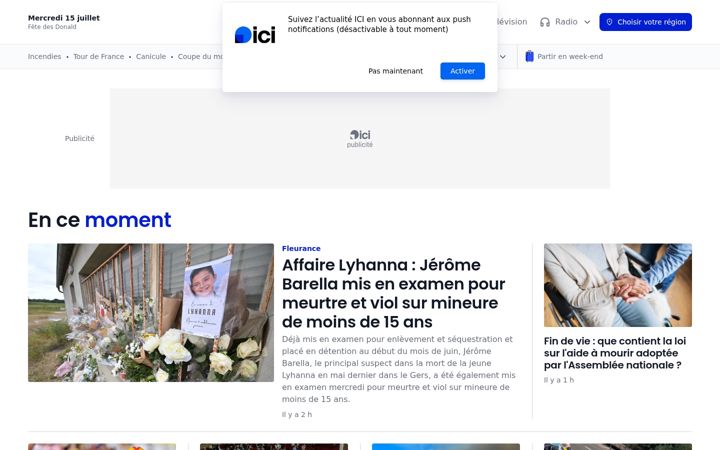The image size is (720, 450).
Task: Expand the Radio dropdown chevron
Action: [587, 22]
